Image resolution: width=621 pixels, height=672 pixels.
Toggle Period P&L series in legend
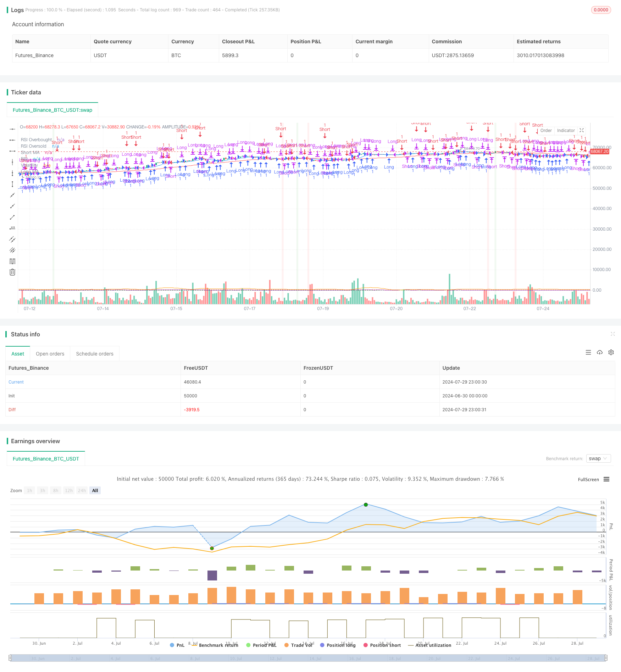click(x=261, y=645)
